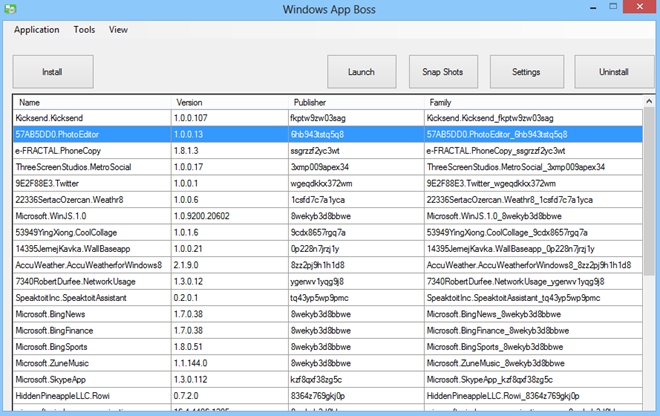Click publisher fkptw9zw03sag cell
660x416 pixels.
pyautogui.click(x=357, y=118)
